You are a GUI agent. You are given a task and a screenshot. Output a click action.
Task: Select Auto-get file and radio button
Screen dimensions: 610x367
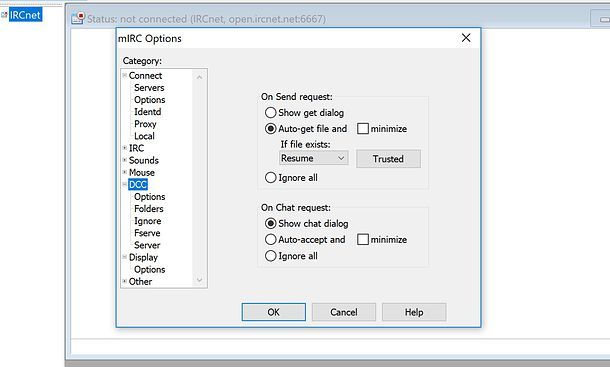tap(270, 129)
